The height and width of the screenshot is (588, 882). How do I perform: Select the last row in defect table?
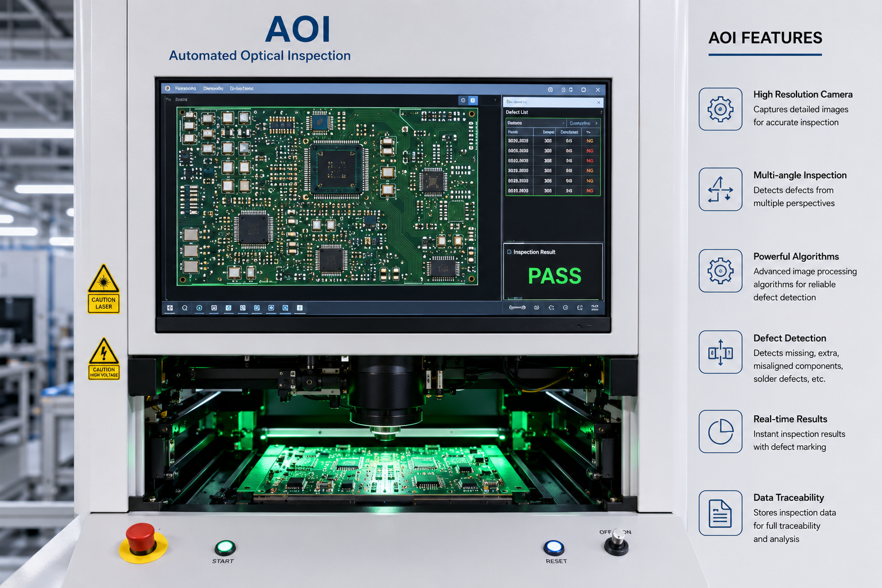point(553,191)
